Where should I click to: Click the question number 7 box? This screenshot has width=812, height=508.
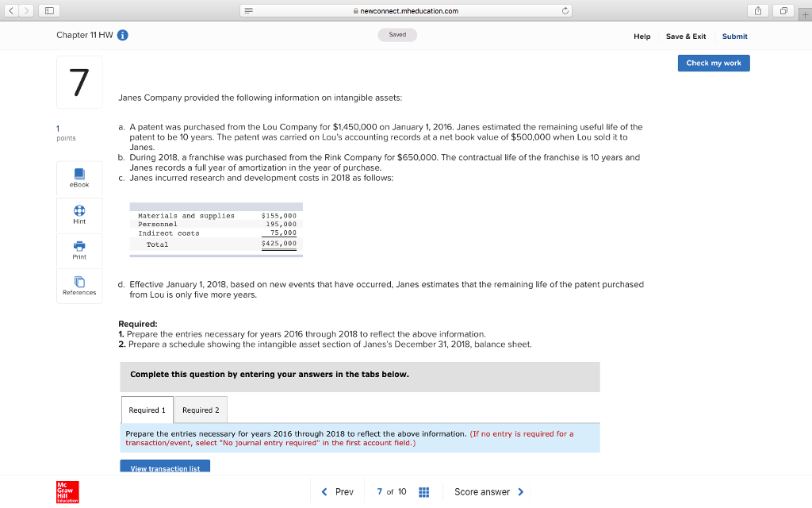pos(79,83)
